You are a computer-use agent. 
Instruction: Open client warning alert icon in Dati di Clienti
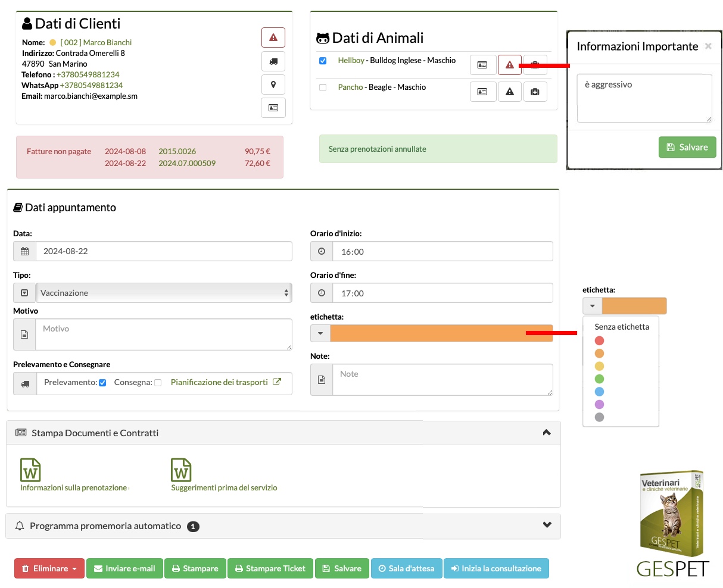pos(273,37)
